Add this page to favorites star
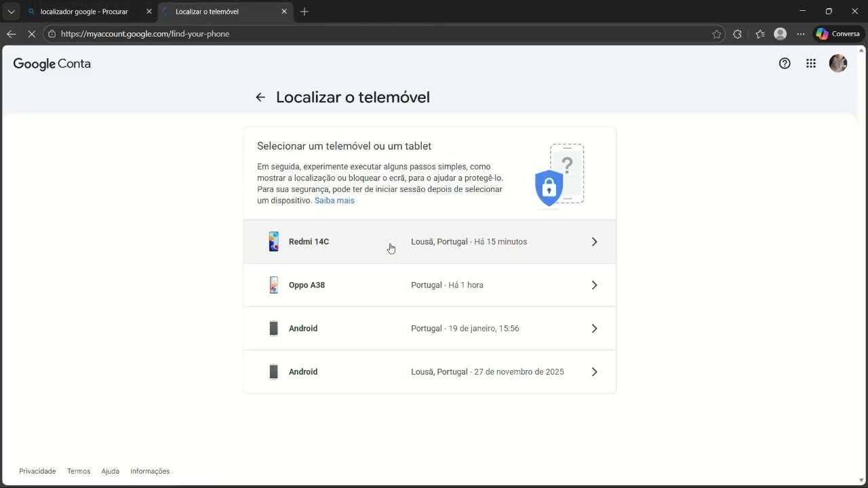Screen dimensions: 868x488 (717, 34)
